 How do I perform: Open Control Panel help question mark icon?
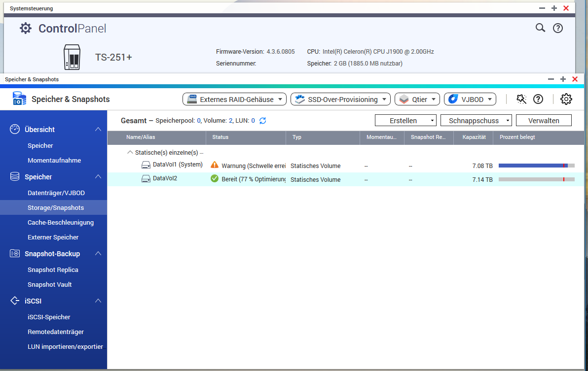click(557, 28)
